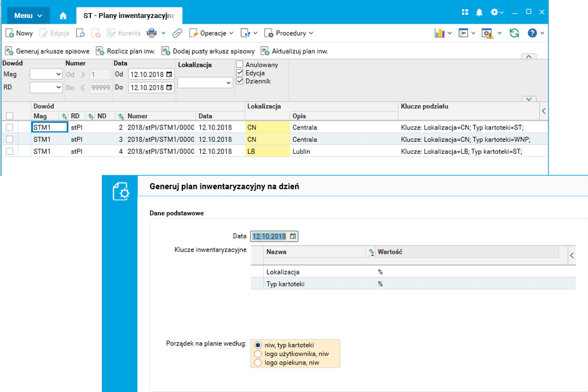Select the Lokalizacja key row

click(x=413, y=272)
